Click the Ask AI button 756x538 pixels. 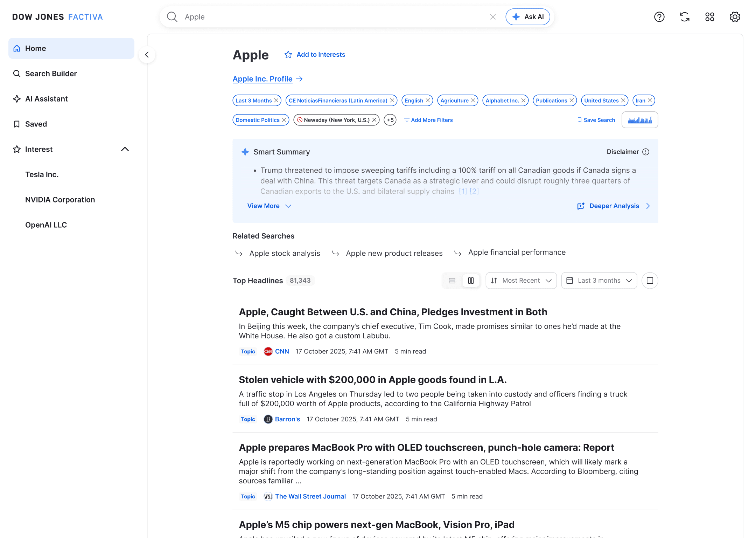tap(527, 17)
